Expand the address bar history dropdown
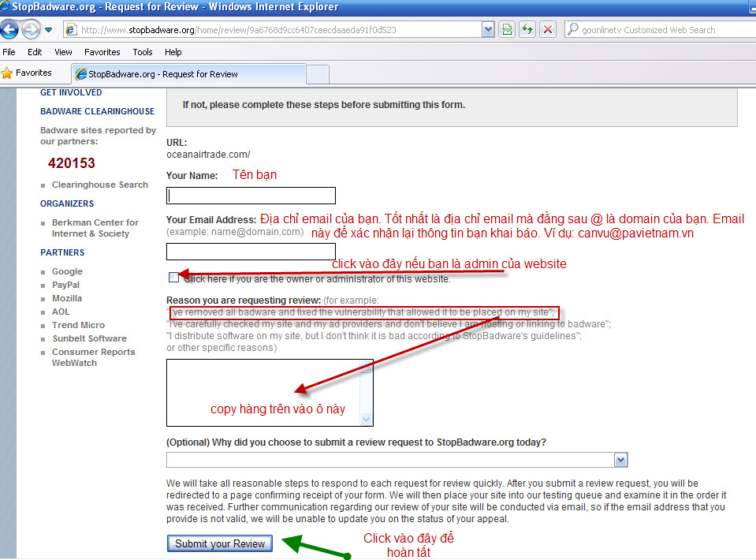The width and height of the screenshot is (756, 560). [x=488, y=30]
